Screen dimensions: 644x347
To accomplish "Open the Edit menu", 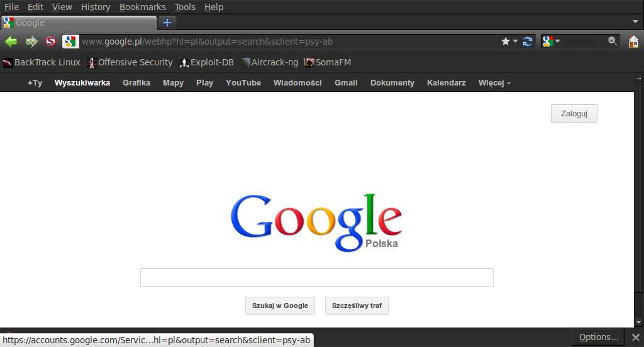I will coord(35,7).
